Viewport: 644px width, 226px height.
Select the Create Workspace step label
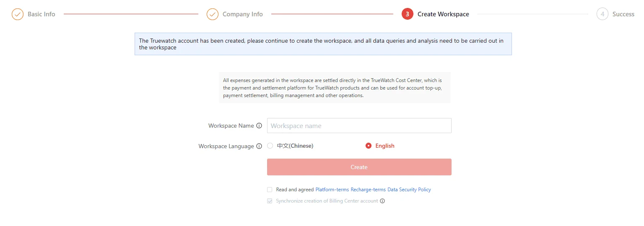coord(443,14)
